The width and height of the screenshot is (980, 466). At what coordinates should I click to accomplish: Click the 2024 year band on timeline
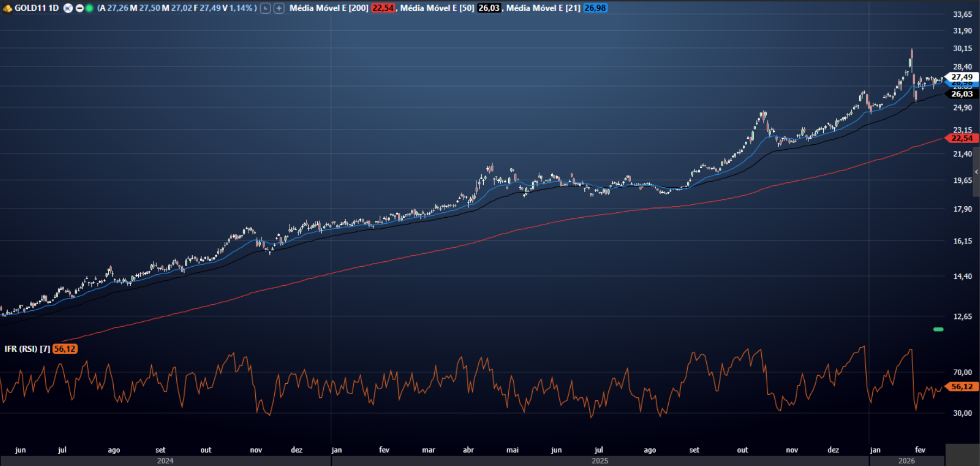165,461
